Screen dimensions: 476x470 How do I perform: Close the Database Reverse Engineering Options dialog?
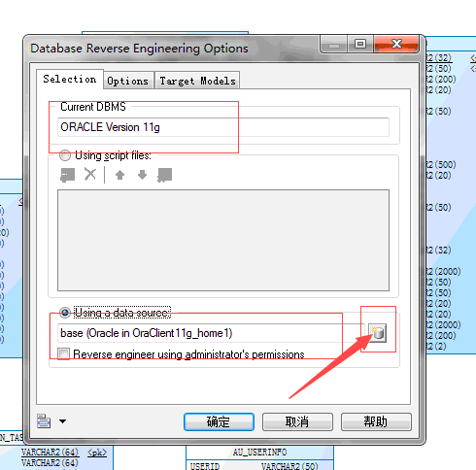[396, 44]
